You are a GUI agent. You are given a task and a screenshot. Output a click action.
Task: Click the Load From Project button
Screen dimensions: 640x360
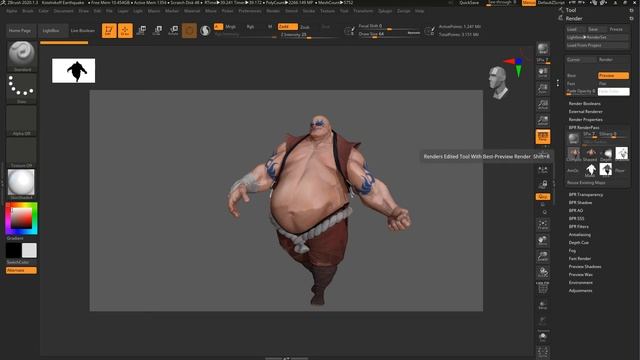[597, 45]
